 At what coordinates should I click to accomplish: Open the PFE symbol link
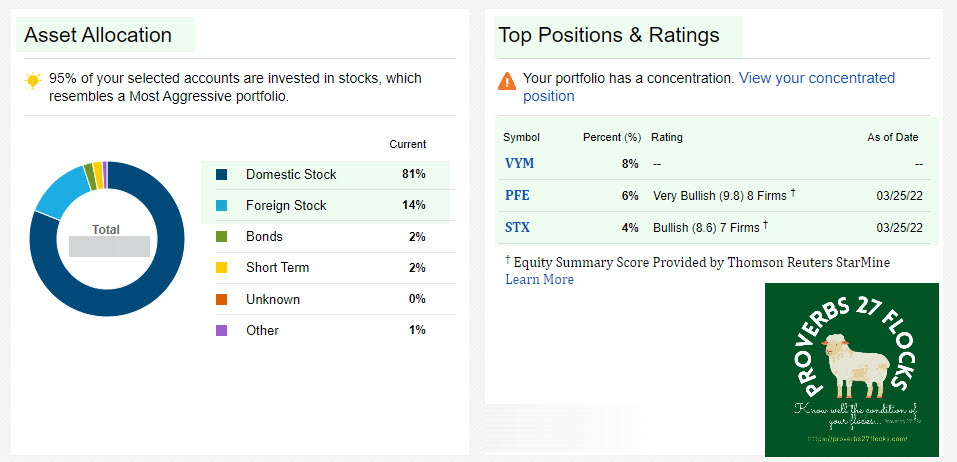(x=517, y=196)
